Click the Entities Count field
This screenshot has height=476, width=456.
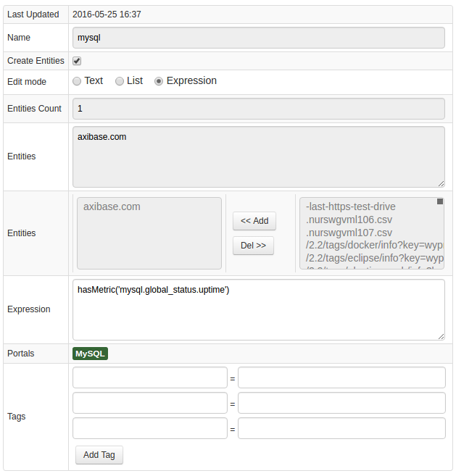coord(259,109)
